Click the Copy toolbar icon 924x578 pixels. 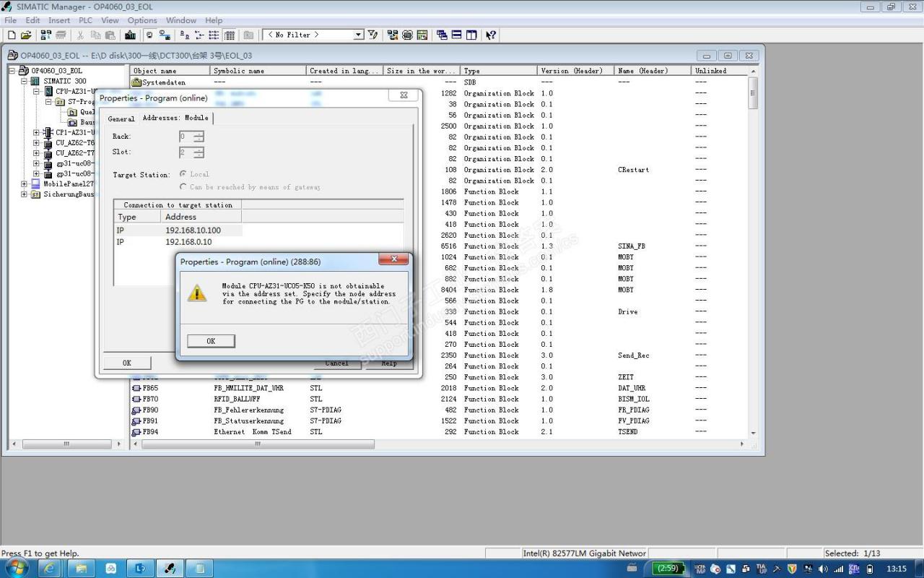pos(95,35)
